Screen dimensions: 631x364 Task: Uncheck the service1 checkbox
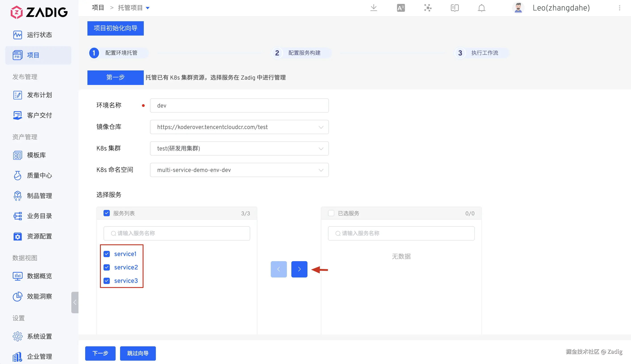tap(107, 254)
